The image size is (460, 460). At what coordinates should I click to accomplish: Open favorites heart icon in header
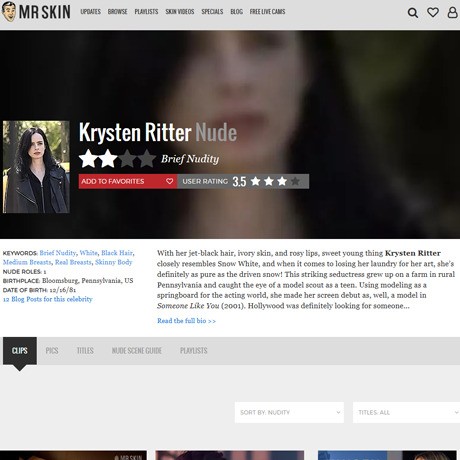point(433,13)
